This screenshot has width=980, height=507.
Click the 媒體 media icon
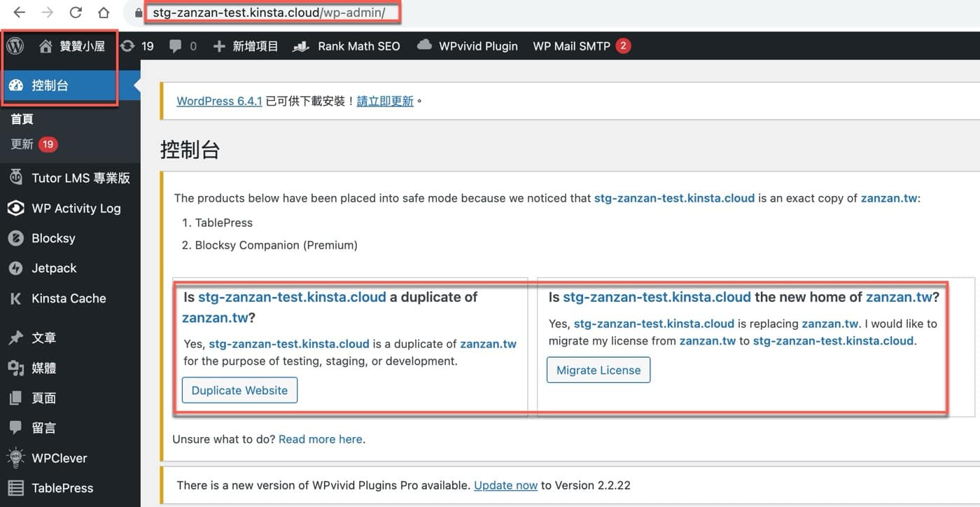(x=16, y=368)
